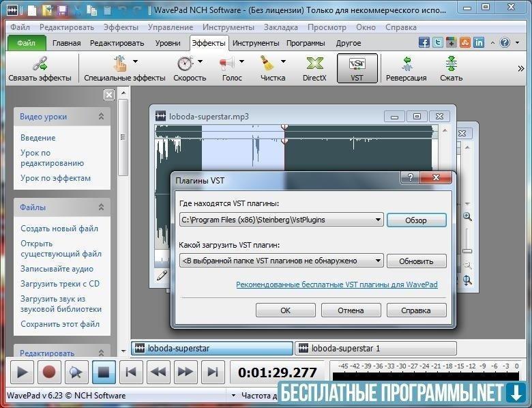The height and width of the screenshot is (408, 532).
Task: Expand the Cleanup dropdown arrow
Action: 283,61
